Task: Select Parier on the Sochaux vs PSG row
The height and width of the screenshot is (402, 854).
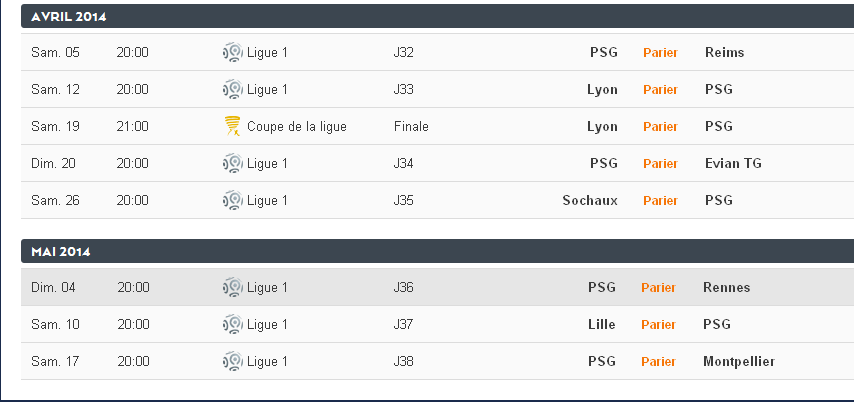Action: (x=660, y=200)
